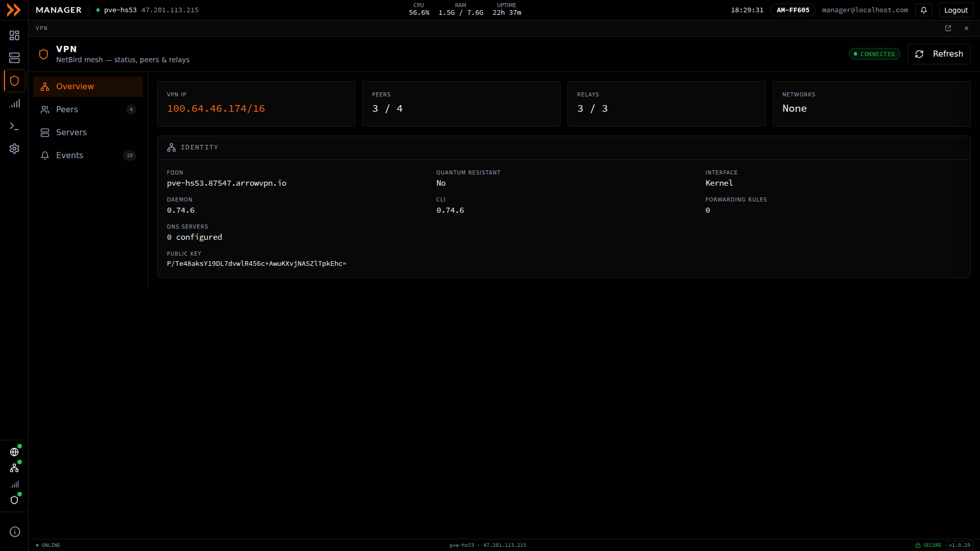This screenshot has width=980, height=551.
Task: Click CPU usage 56.6%
Action: point(419,13)
